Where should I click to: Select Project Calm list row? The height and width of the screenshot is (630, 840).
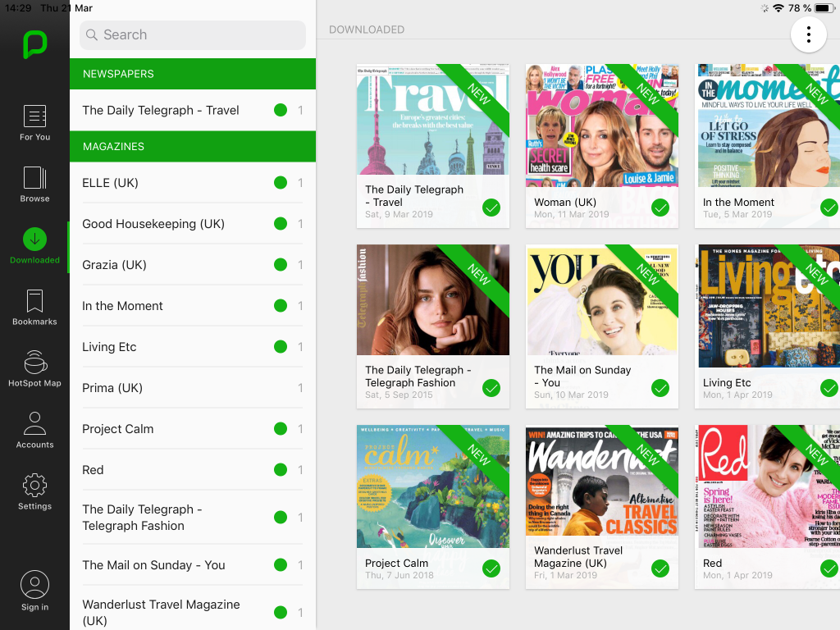coord(193,428)
